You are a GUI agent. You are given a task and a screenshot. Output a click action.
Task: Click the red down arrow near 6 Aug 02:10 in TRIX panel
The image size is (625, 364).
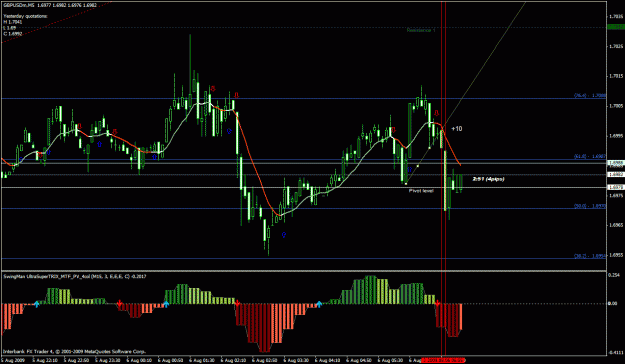[x=237, y=304]
